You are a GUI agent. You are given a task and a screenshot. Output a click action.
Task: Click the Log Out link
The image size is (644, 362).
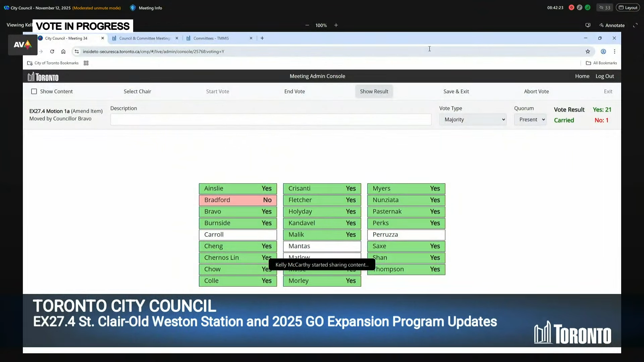(x=604, y=76)
